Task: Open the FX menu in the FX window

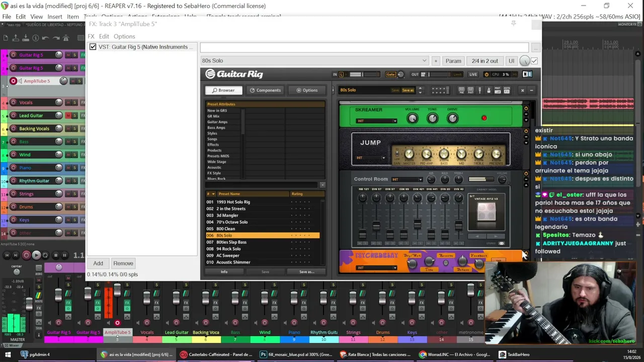Action: pyautogui.click(x=91, y=36)
